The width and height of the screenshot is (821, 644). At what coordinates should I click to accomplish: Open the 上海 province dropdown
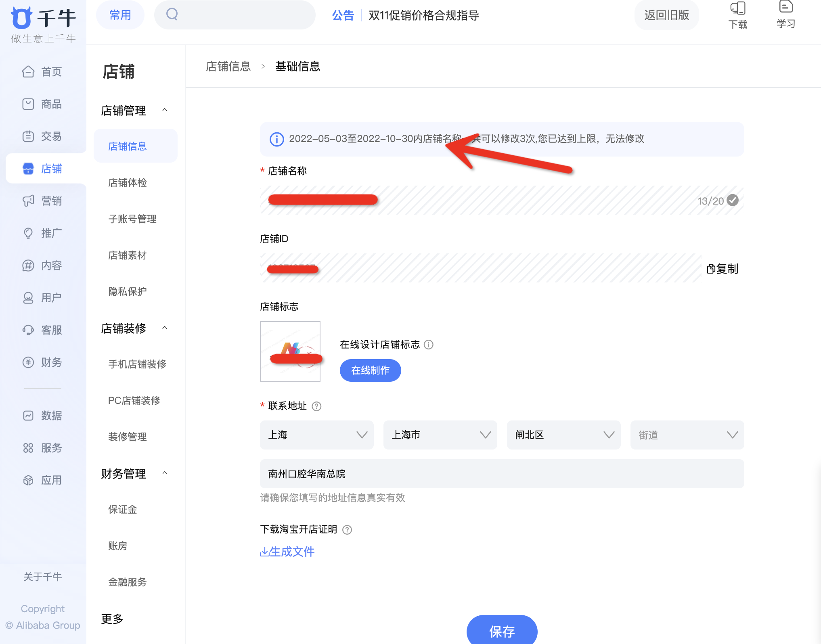[317, 435]
